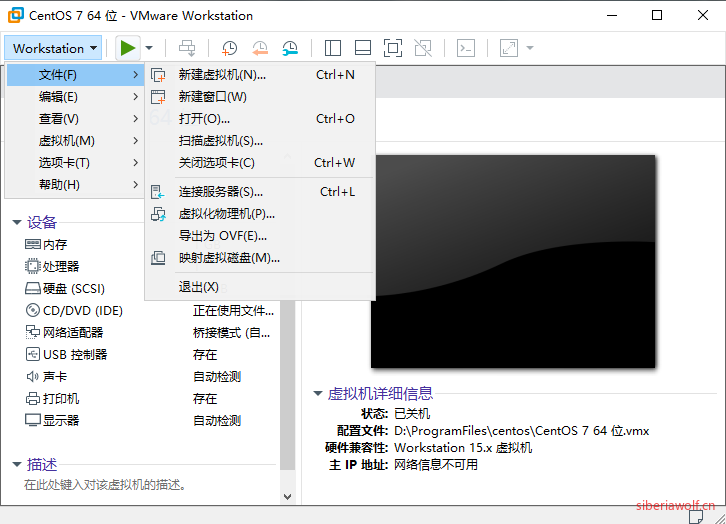Choose 扫描虚拟机(S)... menu item

(x=260, y=141)
